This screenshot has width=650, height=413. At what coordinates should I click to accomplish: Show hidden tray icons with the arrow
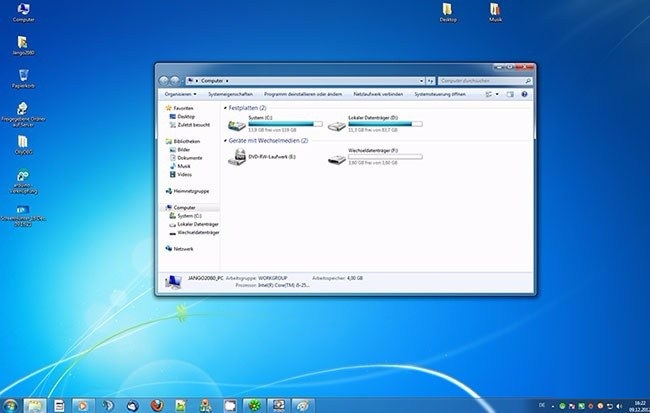click(552, 406)
